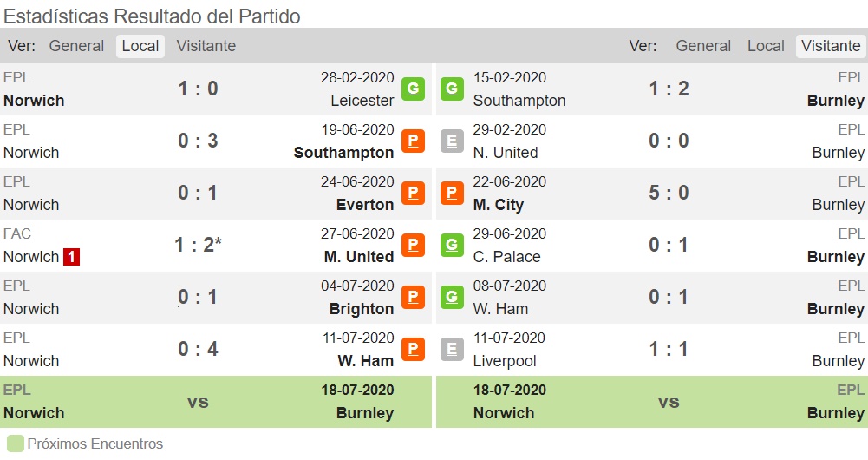Click orange P badge for W. Ham 11-07-2020
This screenshot has width=868, height=460.
click(413, 349)
